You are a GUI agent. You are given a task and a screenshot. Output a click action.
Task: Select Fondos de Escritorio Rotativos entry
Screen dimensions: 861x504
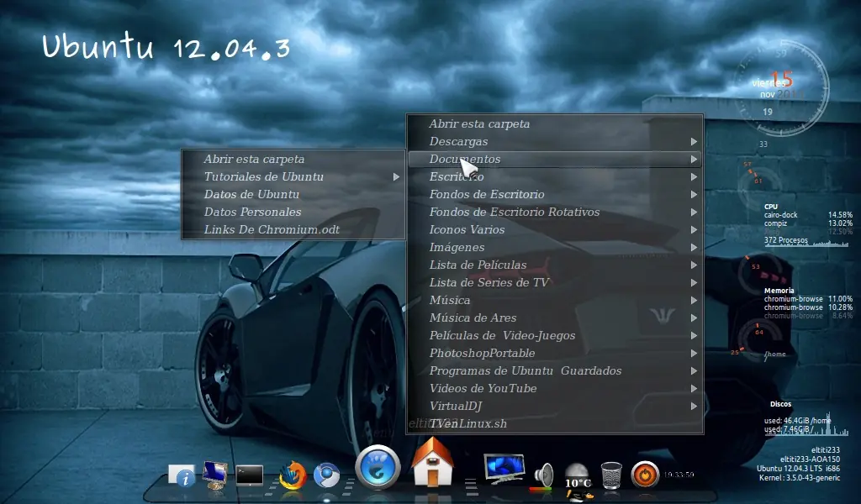coord(555,212)
